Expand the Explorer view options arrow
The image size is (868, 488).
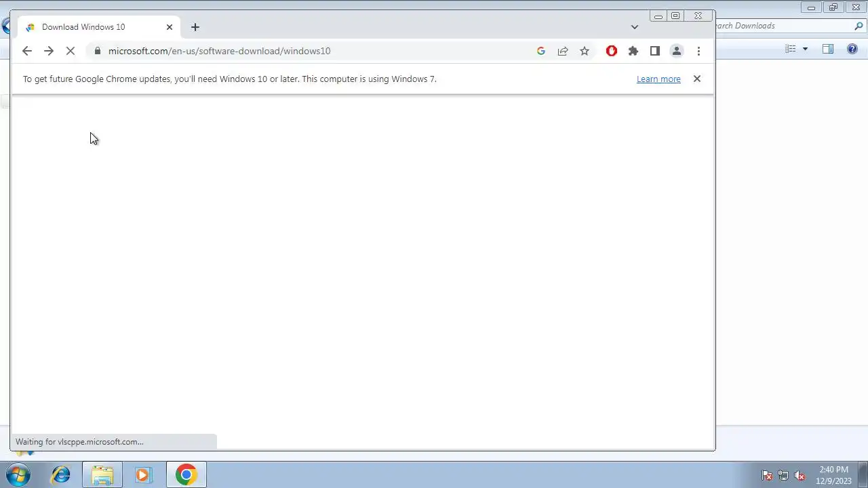point(806,49)
